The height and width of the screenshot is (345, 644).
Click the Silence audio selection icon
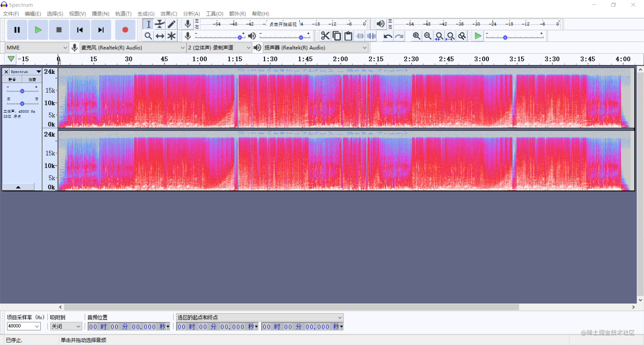(371, 36)
